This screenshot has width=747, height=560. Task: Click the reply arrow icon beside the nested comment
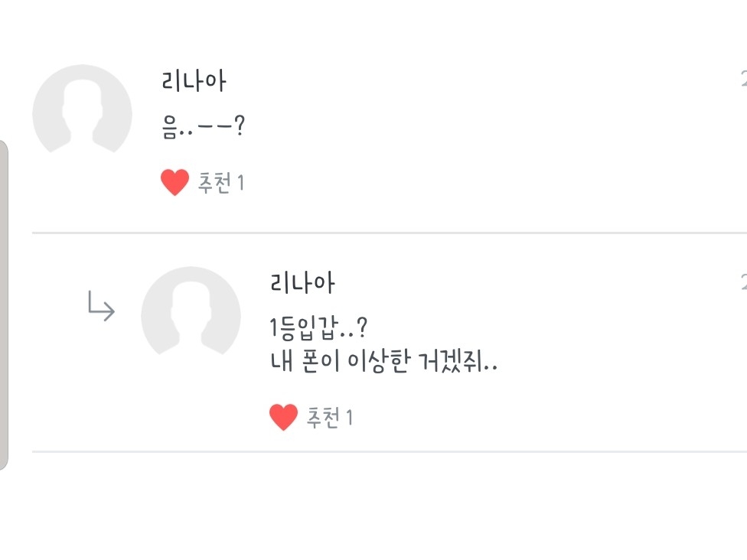tap(101, 307)
